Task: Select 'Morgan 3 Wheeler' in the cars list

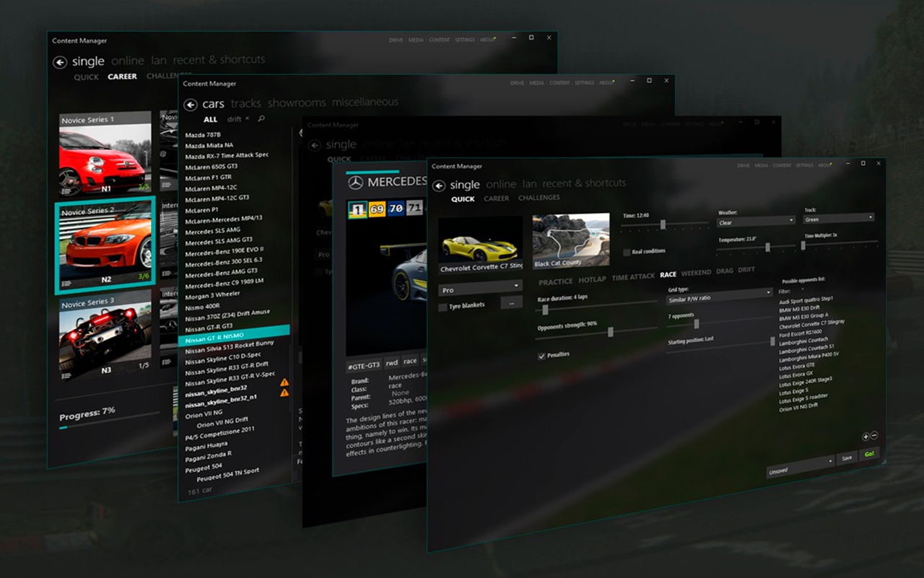Action: click(x=213, y=295)
